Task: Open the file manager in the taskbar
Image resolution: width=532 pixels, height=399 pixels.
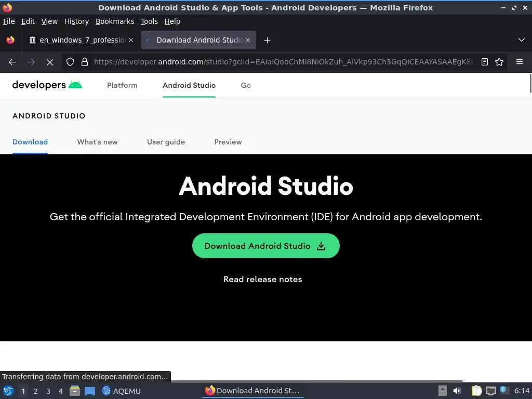Action: point(75,391)
